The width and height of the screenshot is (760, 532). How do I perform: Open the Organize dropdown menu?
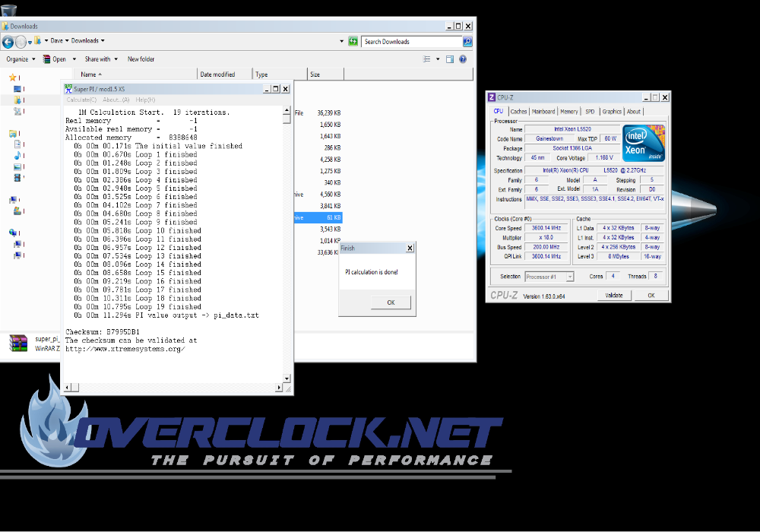coord(21,59)
